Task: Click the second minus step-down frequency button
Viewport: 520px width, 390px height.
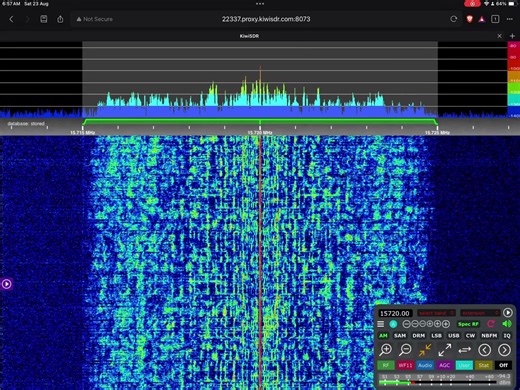Action: 415,324
